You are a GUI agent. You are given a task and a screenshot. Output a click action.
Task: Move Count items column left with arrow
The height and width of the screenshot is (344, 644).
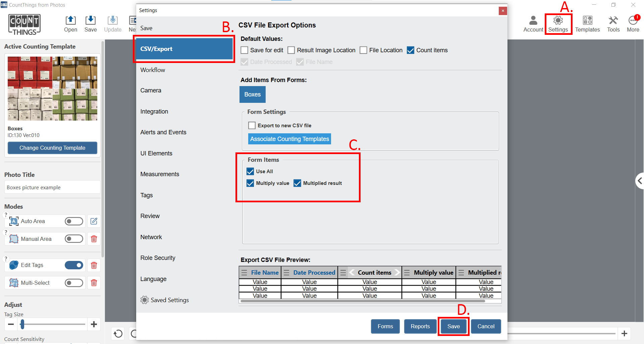point(352,273)
